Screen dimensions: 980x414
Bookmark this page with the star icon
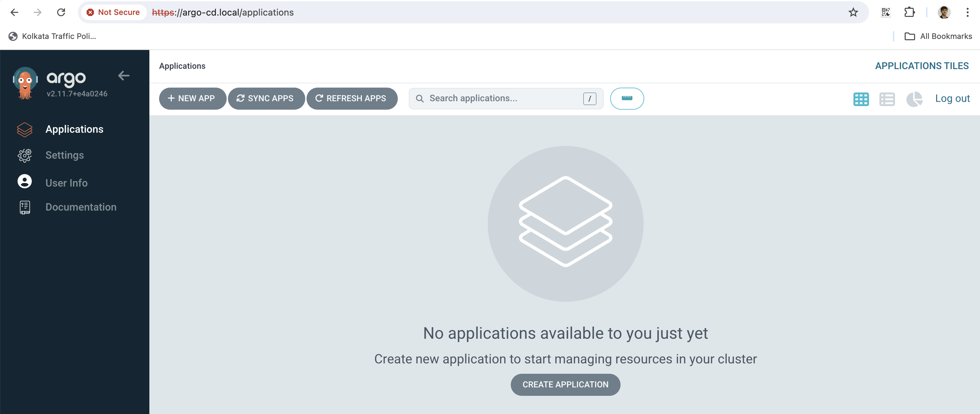(853, 12)
